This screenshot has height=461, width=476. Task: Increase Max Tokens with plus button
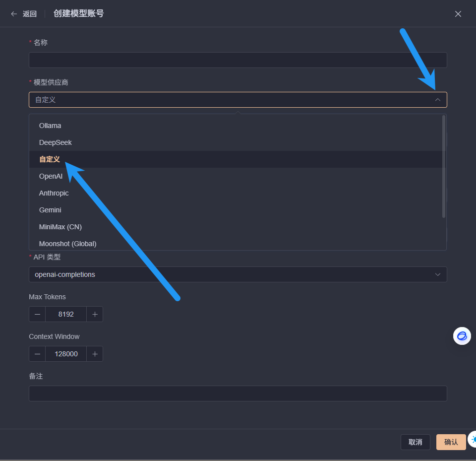point(95,314)
